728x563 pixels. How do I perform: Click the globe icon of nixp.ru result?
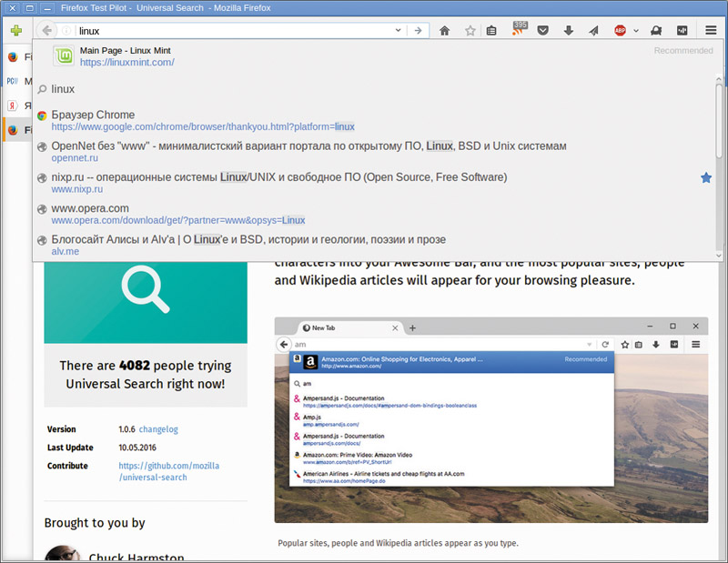[42, 178]
